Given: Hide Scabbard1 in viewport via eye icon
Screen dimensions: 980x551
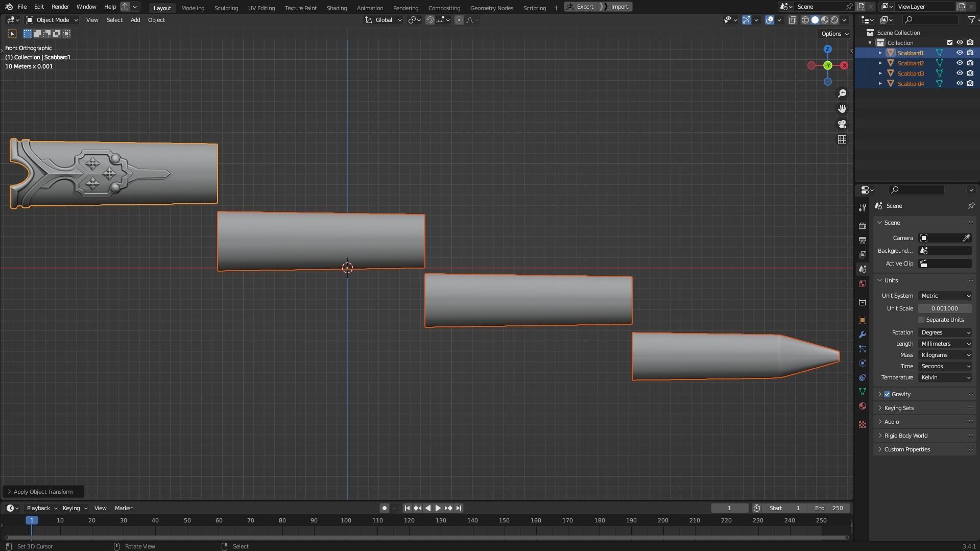Looking at the screenshot, I should tap(960, 53).
